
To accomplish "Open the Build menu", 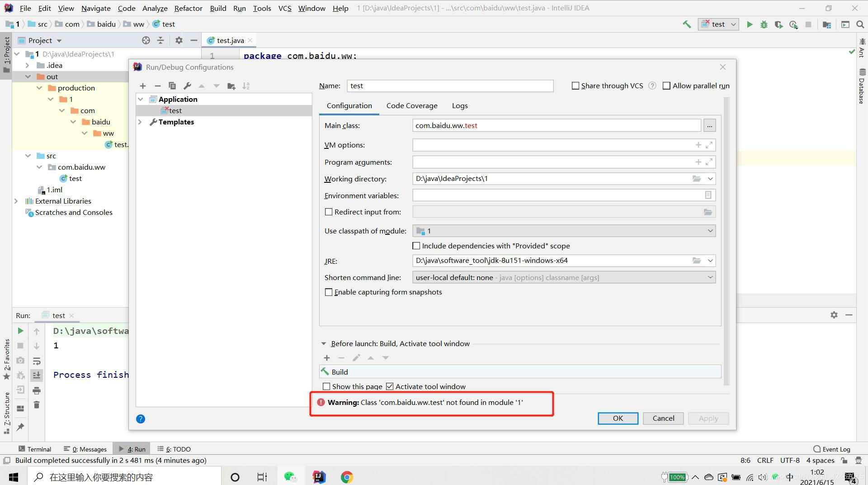I will click(218, 8).
